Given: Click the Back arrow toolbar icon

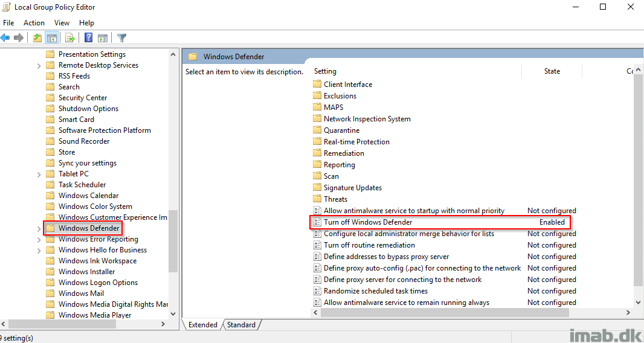Looking at the screenshot, I should tap(5, 38).
